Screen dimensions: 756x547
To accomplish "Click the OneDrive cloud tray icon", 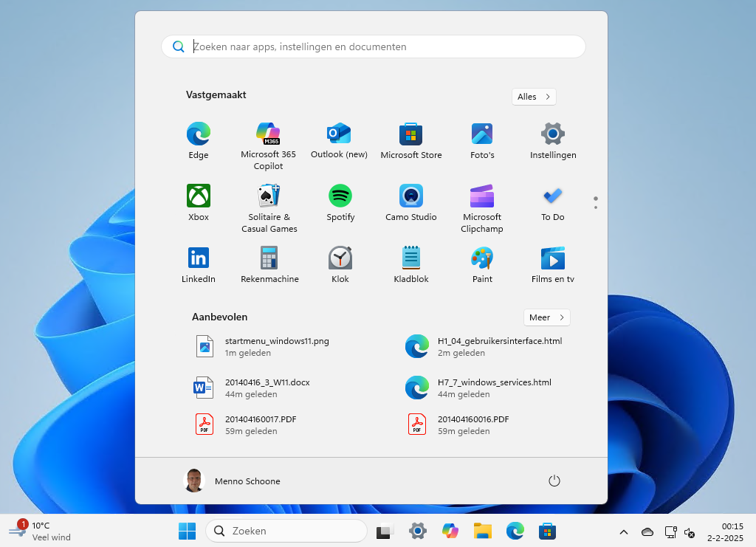I will pyautogui.click(x=647, y=532).
